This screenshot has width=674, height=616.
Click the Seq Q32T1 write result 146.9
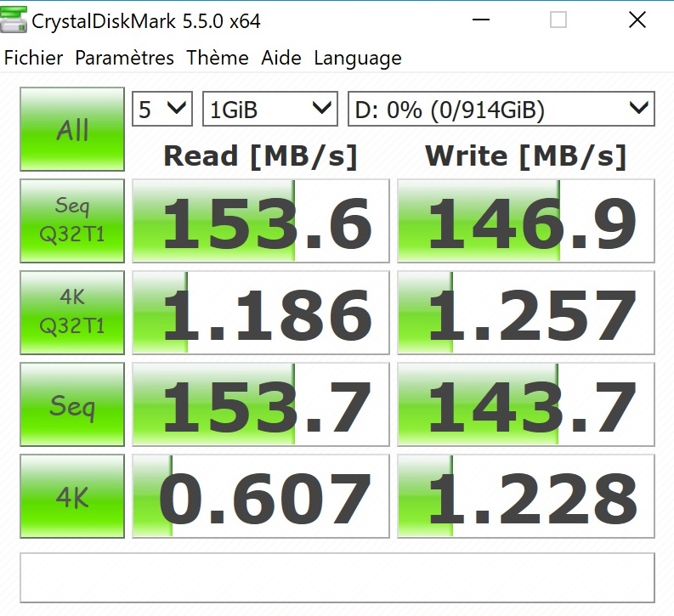[526, 221]
